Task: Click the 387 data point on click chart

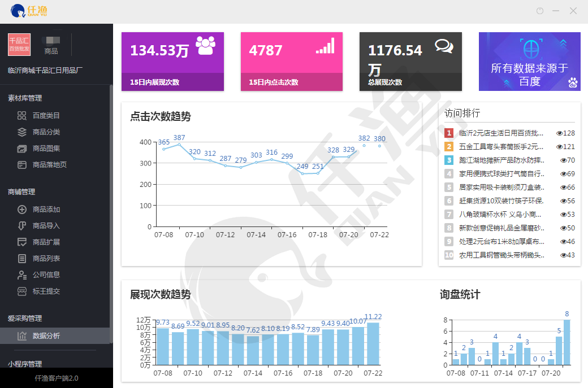Action: pyautogui.click(x=179, y=145)
